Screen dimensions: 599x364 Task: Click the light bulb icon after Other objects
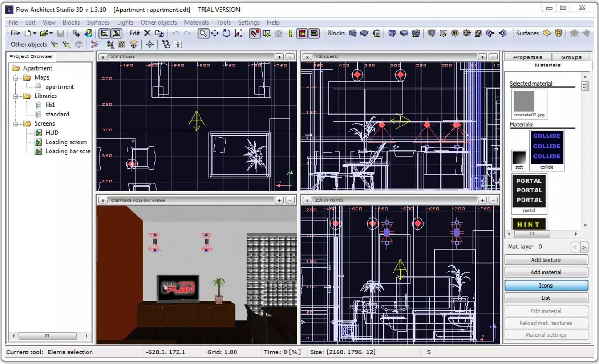click(x=55, y=45)
